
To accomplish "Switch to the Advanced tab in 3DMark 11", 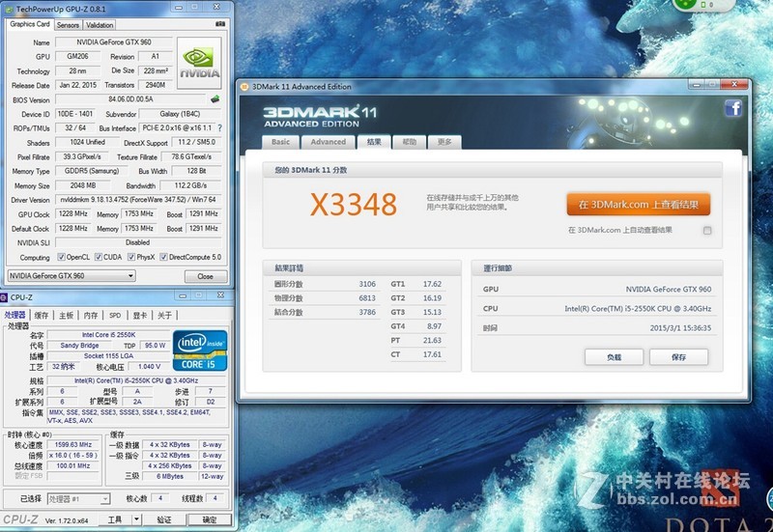I will point(329,142).
